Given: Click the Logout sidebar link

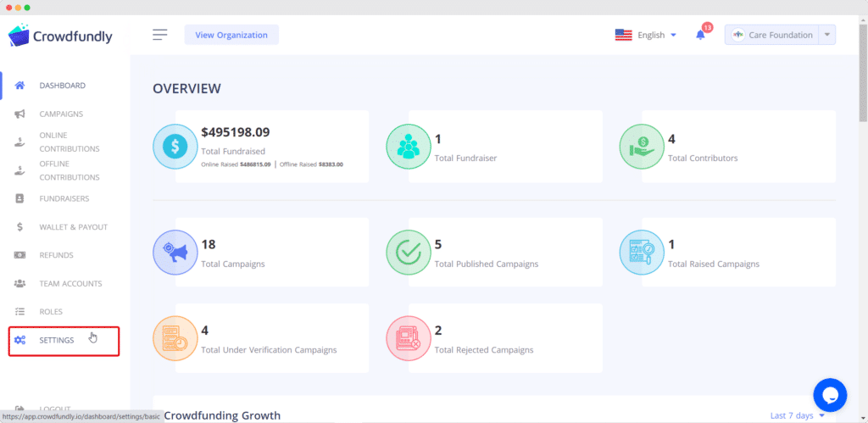Looking at the screenshot, I should click(x=55, y=409).
